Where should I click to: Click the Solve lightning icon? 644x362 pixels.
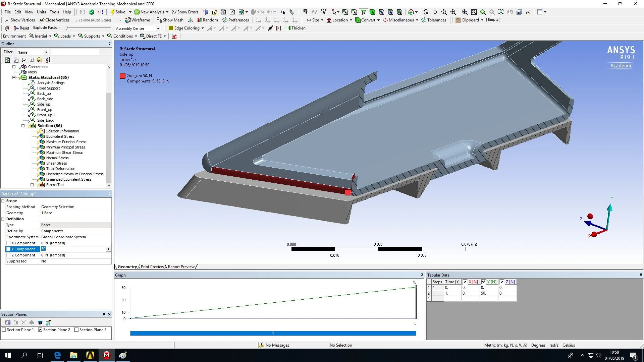coord(113,12)
